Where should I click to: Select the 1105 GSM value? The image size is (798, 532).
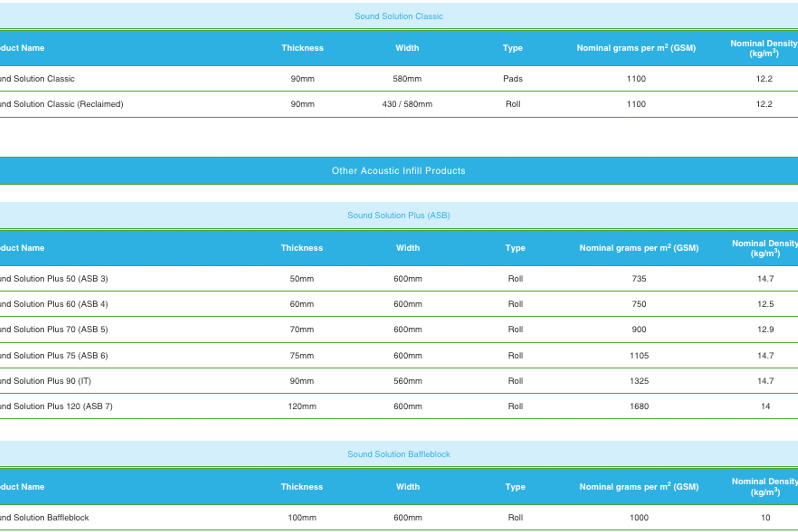point(639,356)
